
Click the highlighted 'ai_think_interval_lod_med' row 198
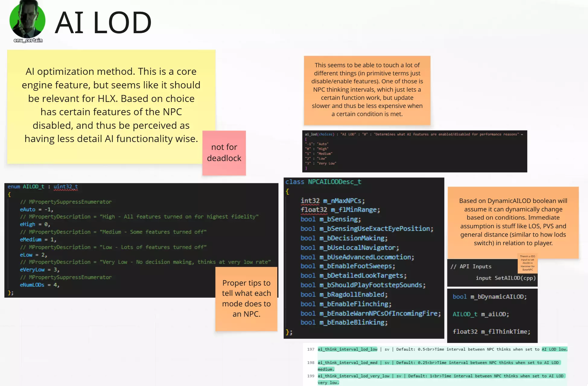coord(439,366)
